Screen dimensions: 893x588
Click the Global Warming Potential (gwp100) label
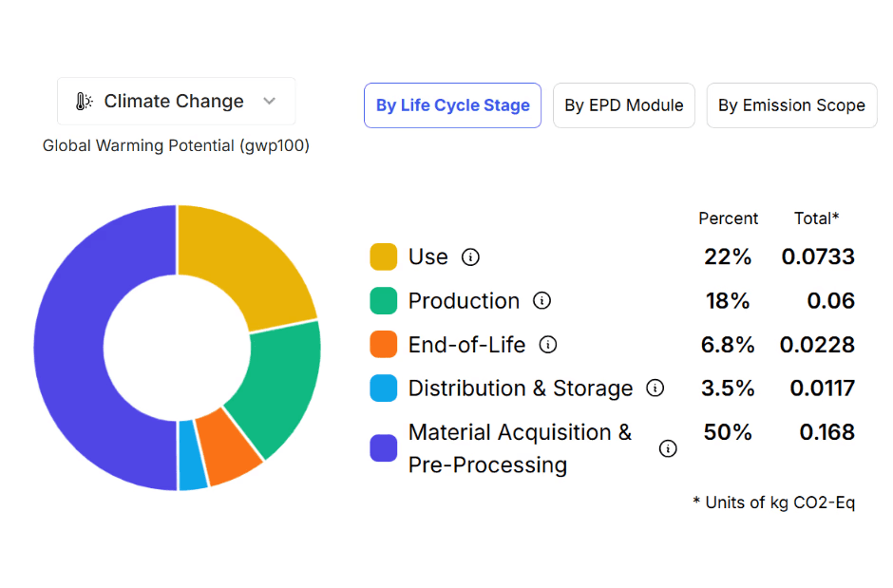pos(176,145)
